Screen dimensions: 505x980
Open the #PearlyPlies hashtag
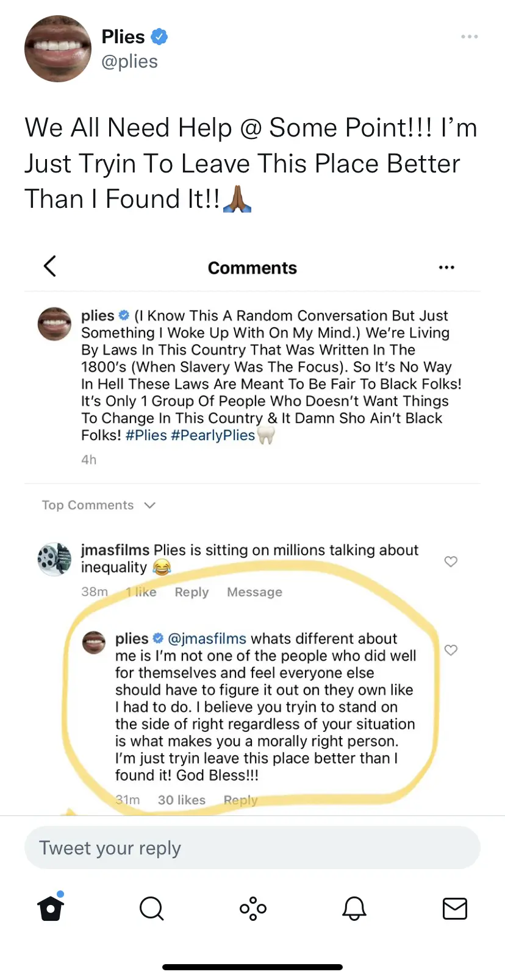pyautogui.click(x=213, y=435)
